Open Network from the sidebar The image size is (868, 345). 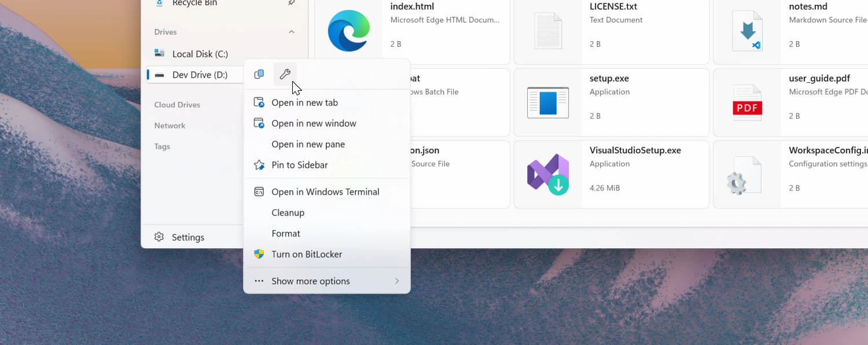coord(170,125)
